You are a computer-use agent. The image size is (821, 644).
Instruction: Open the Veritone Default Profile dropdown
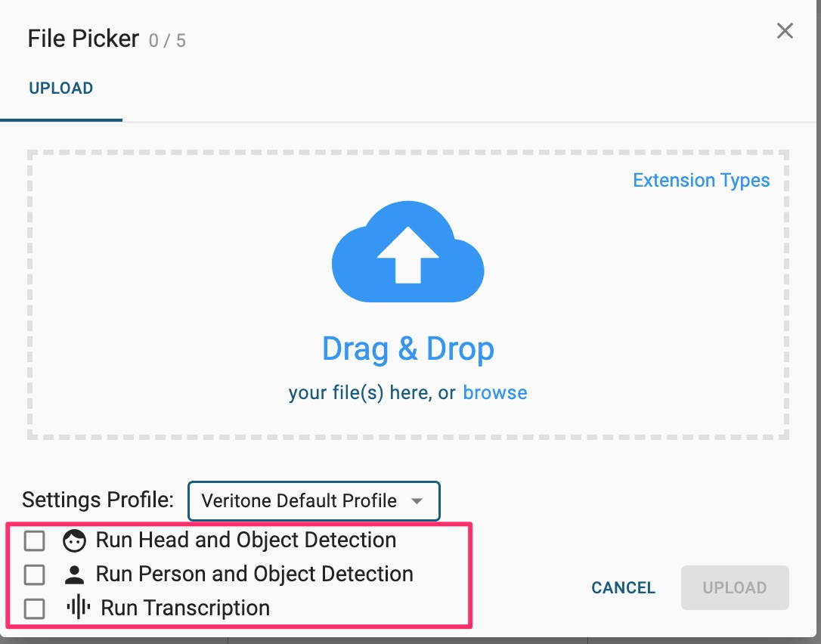(x=299, y=500)
